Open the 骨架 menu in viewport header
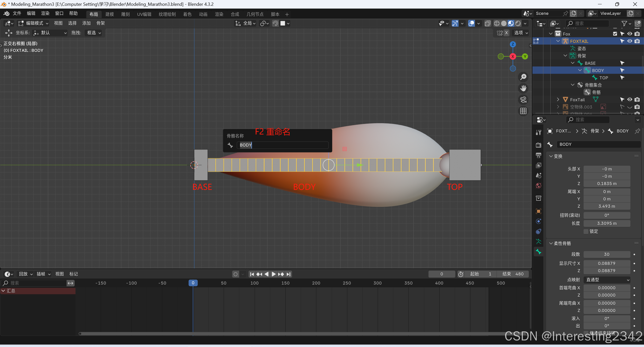Viewport: 644px width, 347px height. tap(100, 23)
